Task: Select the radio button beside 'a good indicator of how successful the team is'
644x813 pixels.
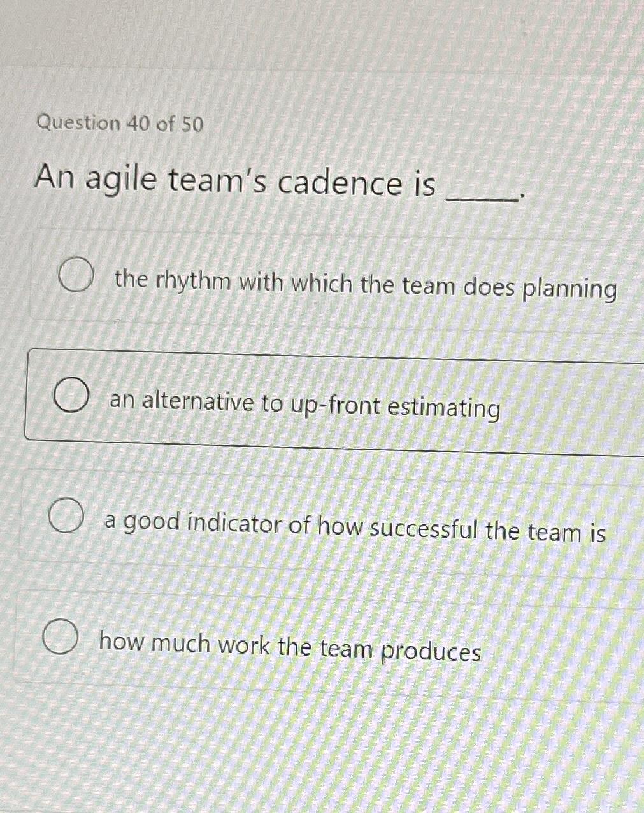Action: point(66,515)
